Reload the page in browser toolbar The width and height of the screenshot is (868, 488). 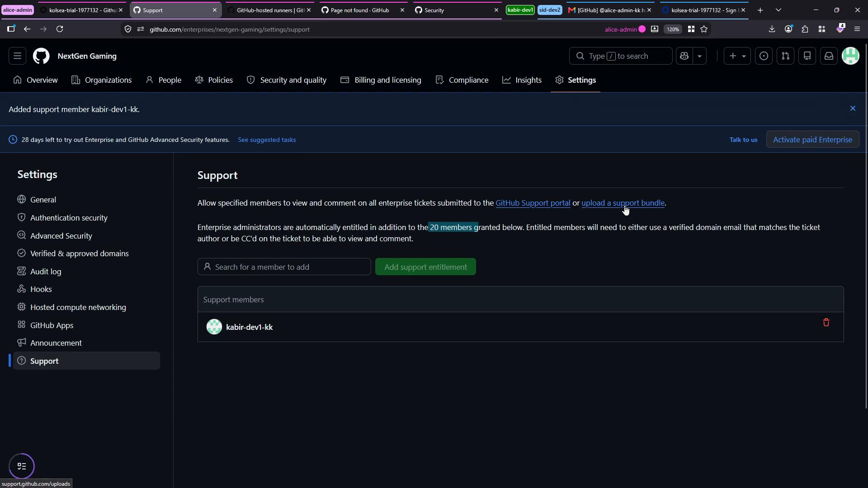pos(60,29)
